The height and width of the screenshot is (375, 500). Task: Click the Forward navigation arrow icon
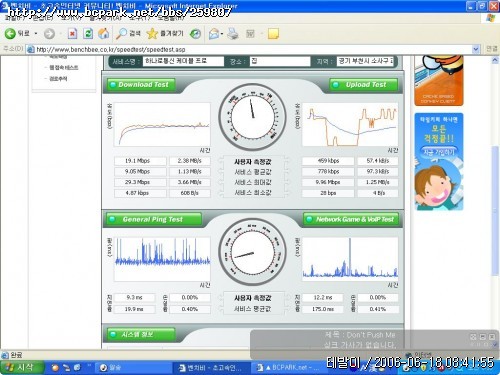tap(49, 34)
